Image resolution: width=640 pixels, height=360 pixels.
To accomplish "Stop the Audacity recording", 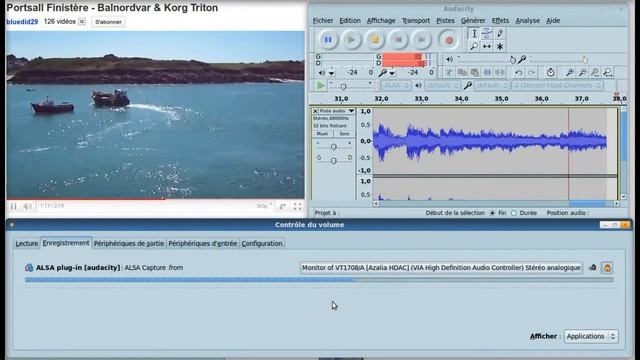I will click(x=375, y=40).
